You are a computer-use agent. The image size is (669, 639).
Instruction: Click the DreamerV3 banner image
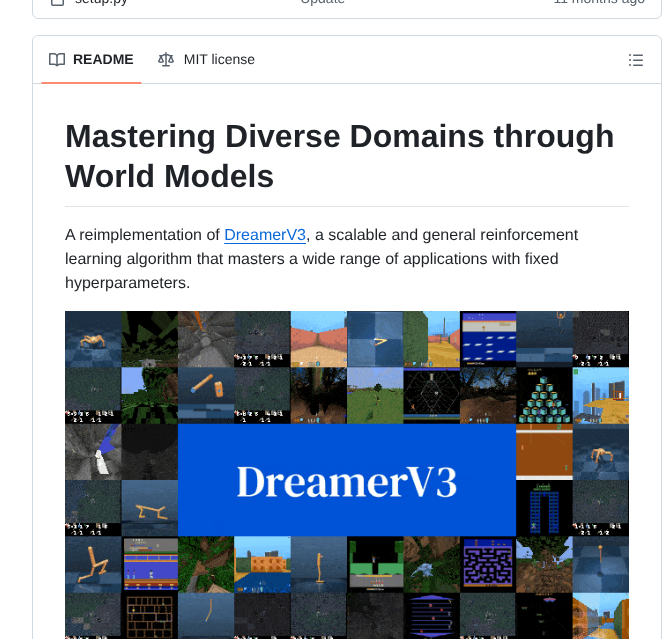pos(347,475)
